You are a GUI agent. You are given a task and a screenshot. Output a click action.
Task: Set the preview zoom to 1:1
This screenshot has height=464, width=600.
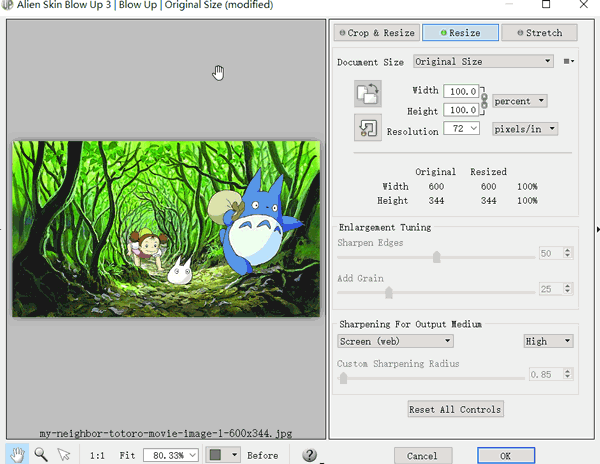point(97,456)
